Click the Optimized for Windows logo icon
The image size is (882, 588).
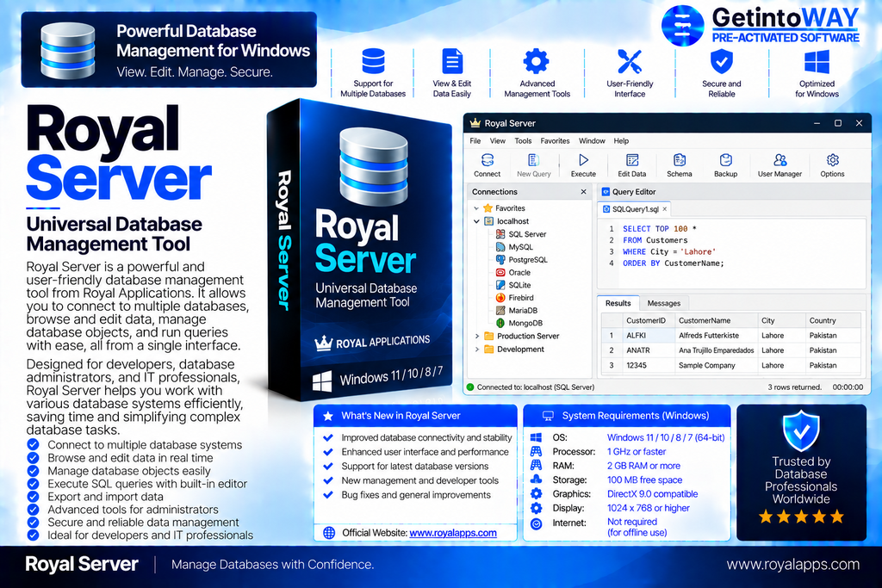pos(817,62)
